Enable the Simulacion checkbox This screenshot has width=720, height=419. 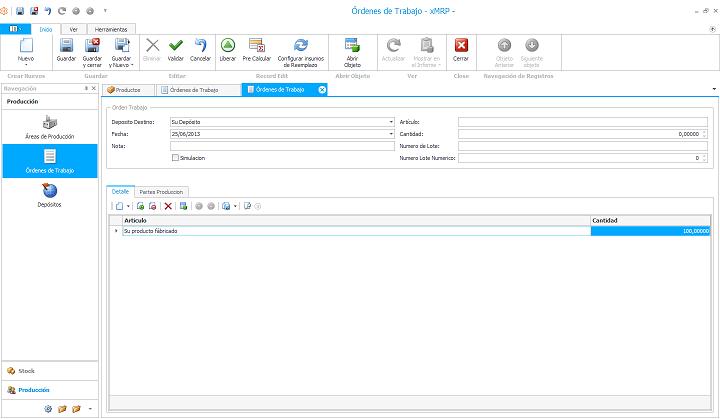click(176, 158)
